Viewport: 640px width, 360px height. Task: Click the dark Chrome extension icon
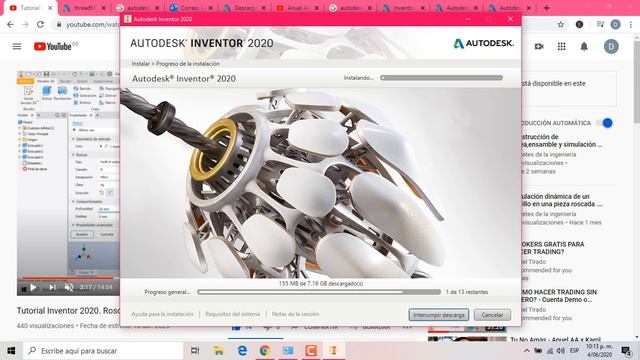(579, 24)
